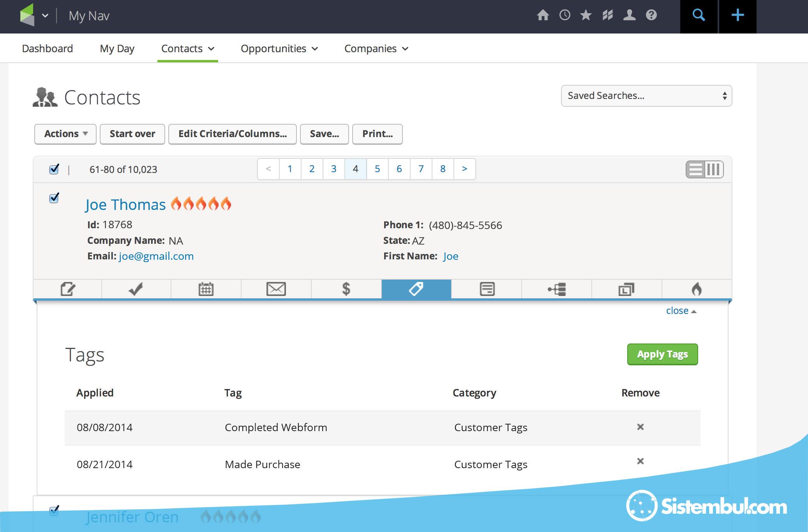Open Joe Thomas dollar orders tab

tap(346, 289)
